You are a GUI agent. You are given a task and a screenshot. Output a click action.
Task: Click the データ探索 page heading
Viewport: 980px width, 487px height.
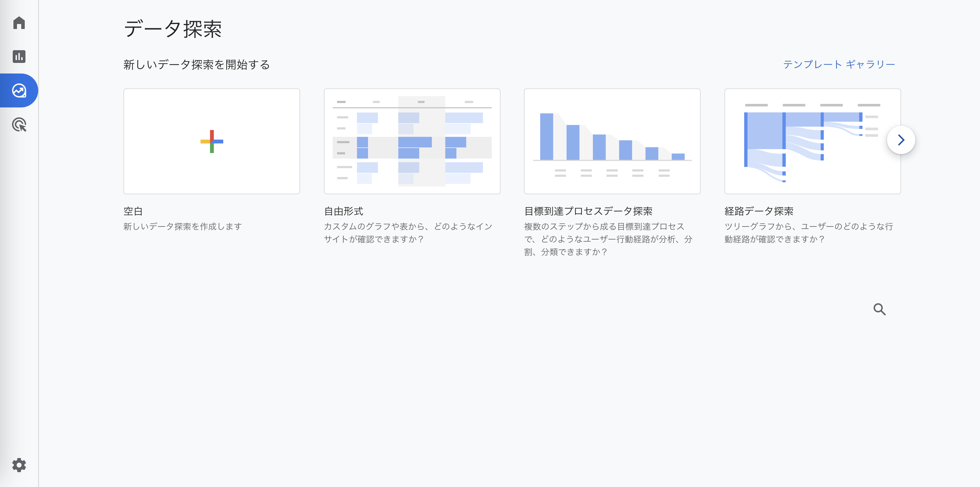(x=173, y=29)
